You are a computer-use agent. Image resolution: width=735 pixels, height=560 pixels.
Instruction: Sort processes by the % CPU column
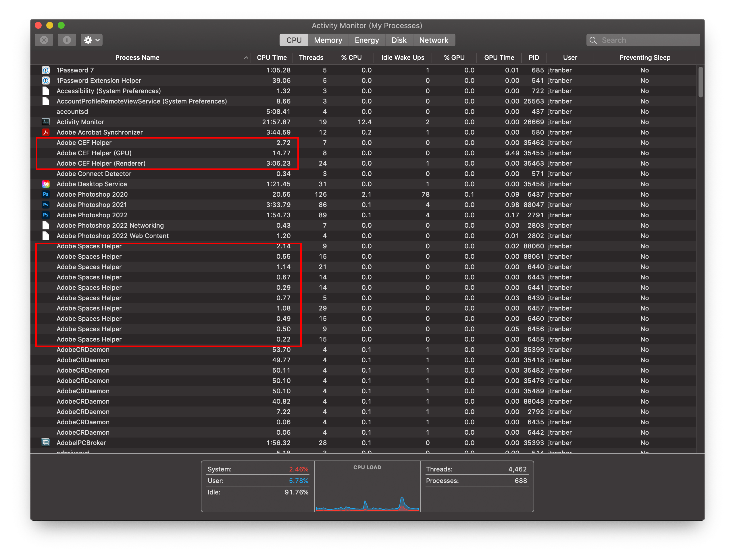click(x=351, y=57)
